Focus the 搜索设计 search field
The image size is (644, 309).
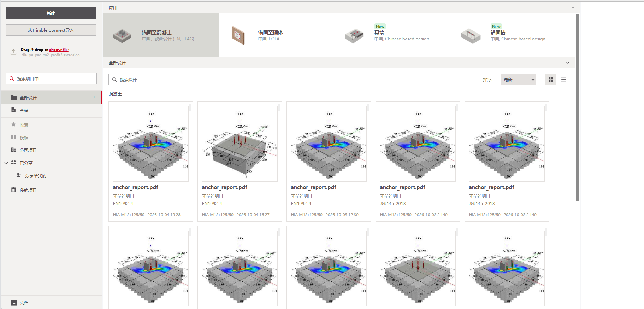pos(294,80)
